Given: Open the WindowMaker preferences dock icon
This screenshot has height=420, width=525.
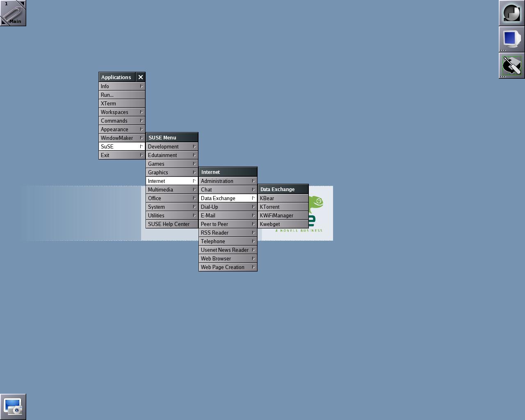Looking at the screenshot, I should (x=511, y=66).
